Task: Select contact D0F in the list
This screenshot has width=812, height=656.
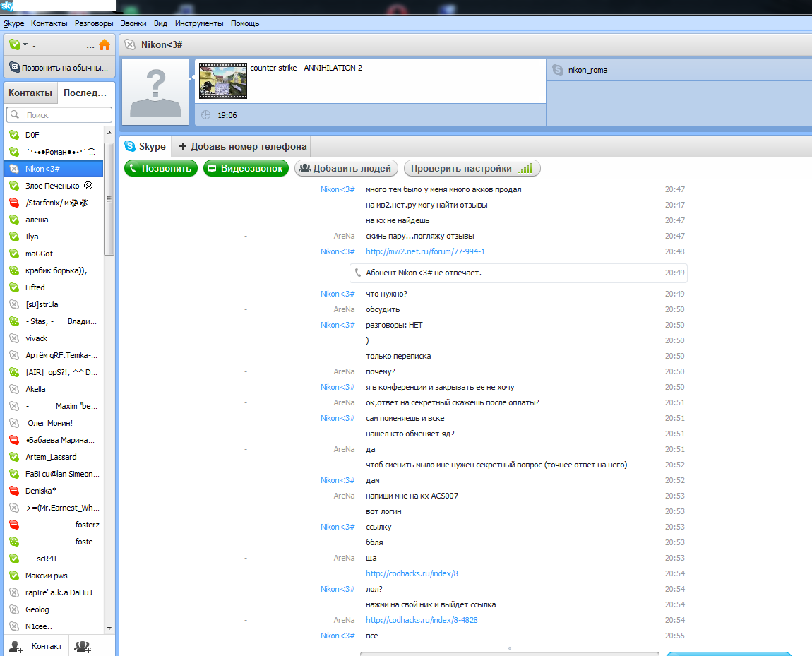Action: 54,135
